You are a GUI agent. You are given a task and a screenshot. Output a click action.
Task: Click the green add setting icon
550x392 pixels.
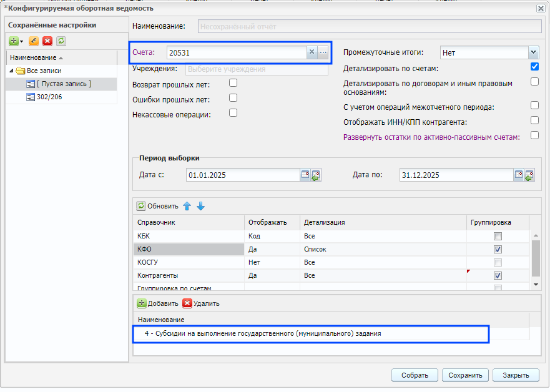[x=13, y=41]
